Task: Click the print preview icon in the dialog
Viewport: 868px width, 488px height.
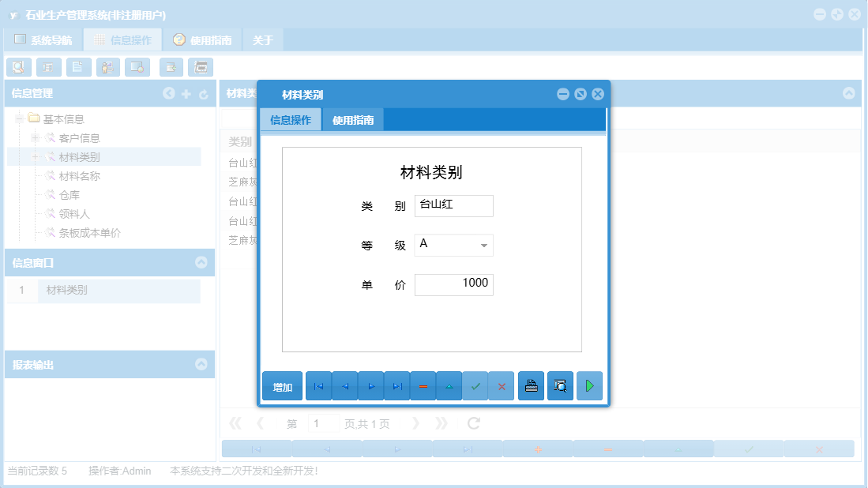Action: pos(560,386)
